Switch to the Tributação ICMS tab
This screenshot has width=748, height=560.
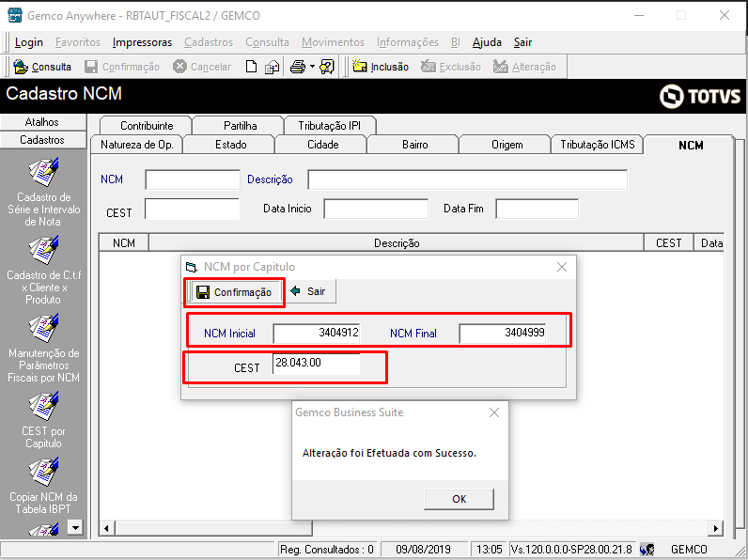pos(598,145)
